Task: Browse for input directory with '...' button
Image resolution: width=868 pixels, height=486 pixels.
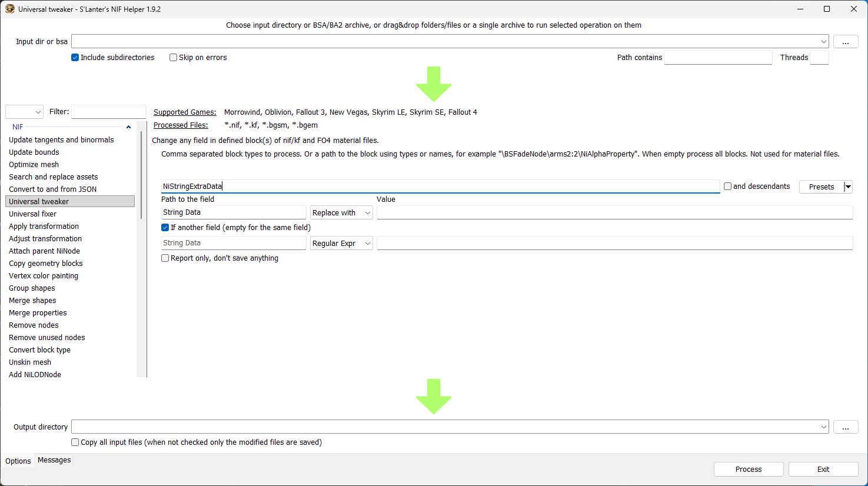Action: (x=846, y=42)
